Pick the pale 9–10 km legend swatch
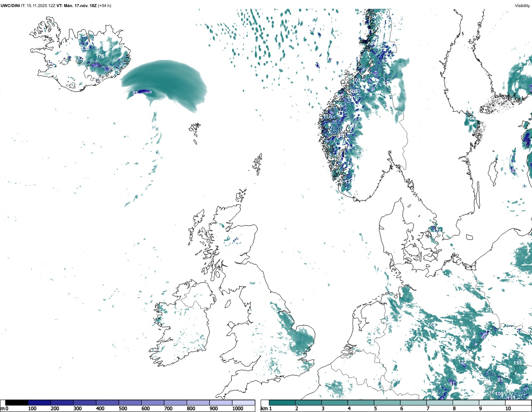This screenshot has width=532, height=412. pos(493,402)
